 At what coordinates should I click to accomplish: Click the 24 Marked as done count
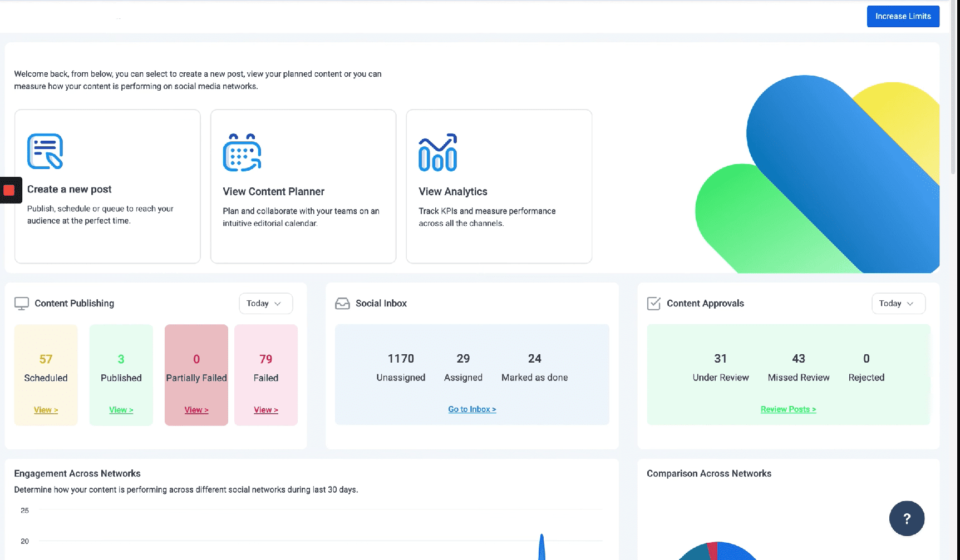tap(535, 359)
